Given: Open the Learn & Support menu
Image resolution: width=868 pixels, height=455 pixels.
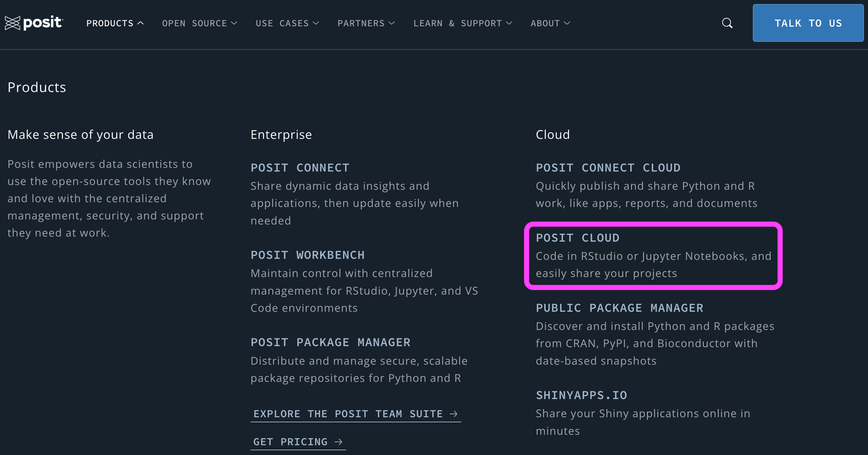Looking at the screenshot, I should coord(463,23).
